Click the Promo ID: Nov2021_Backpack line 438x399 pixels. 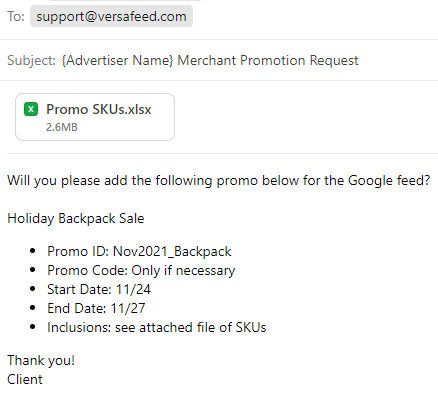coord(139,251)
